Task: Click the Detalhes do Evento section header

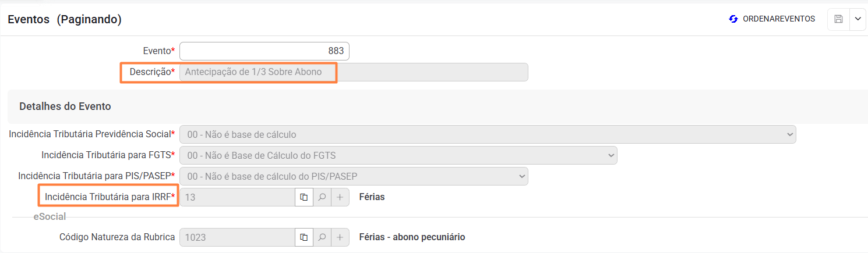Action: click(x=65, y=106)
